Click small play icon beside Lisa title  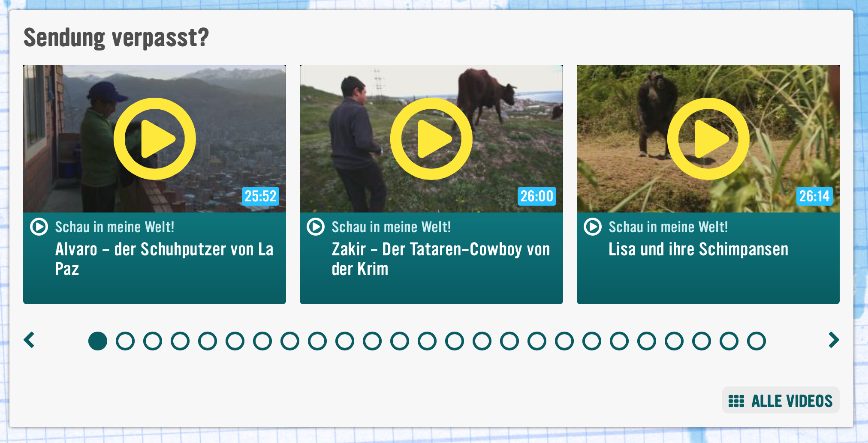click(x=593, y=227)
